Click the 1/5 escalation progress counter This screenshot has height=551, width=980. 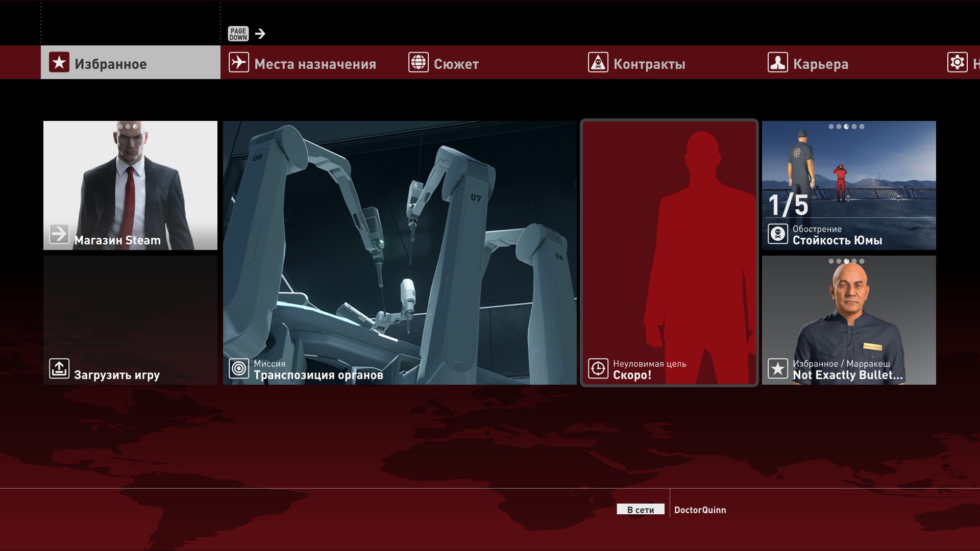coord(789,205)
